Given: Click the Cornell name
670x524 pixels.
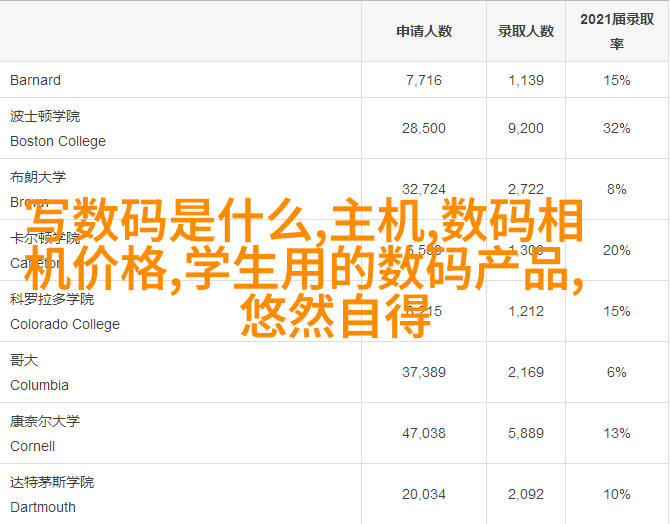Looking at the screenshot, I should [x=32, y=446].
